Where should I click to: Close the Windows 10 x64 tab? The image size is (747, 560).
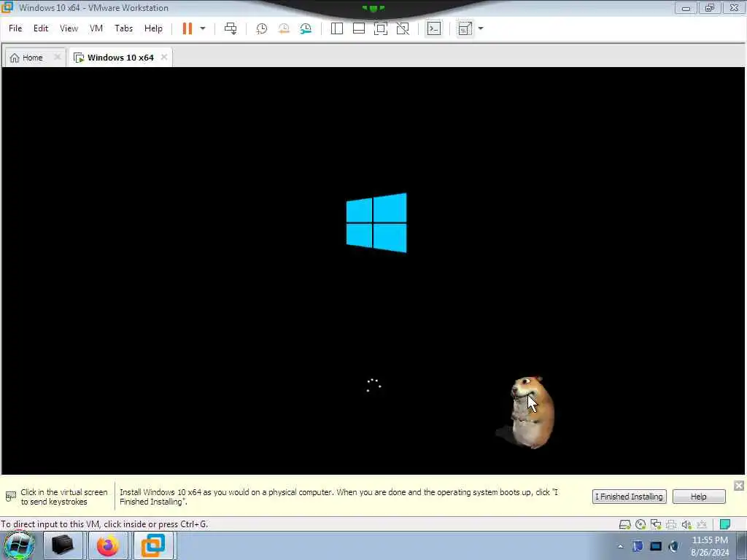(164, 57)
